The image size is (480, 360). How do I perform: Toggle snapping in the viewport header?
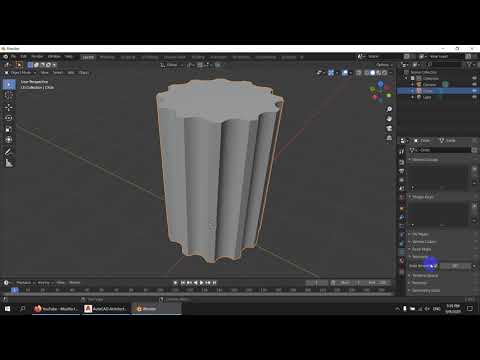point(200,65)
